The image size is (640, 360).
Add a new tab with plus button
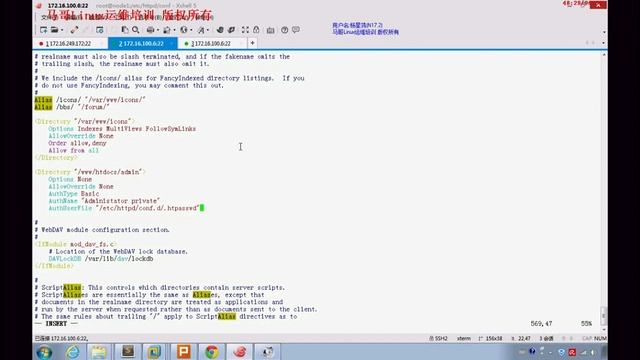tap(252, 43)
